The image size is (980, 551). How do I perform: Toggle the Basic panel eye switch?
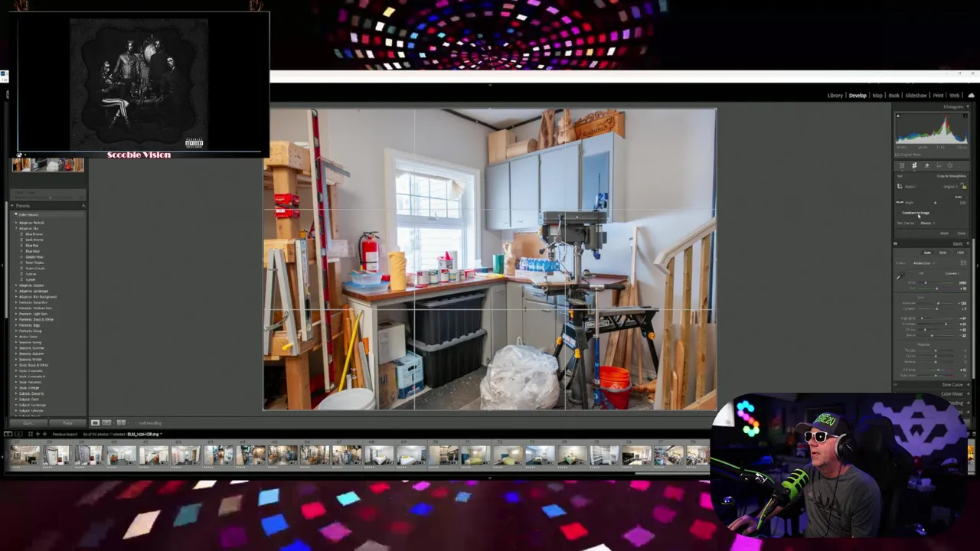pyautogui.click(x=896, y=244)
